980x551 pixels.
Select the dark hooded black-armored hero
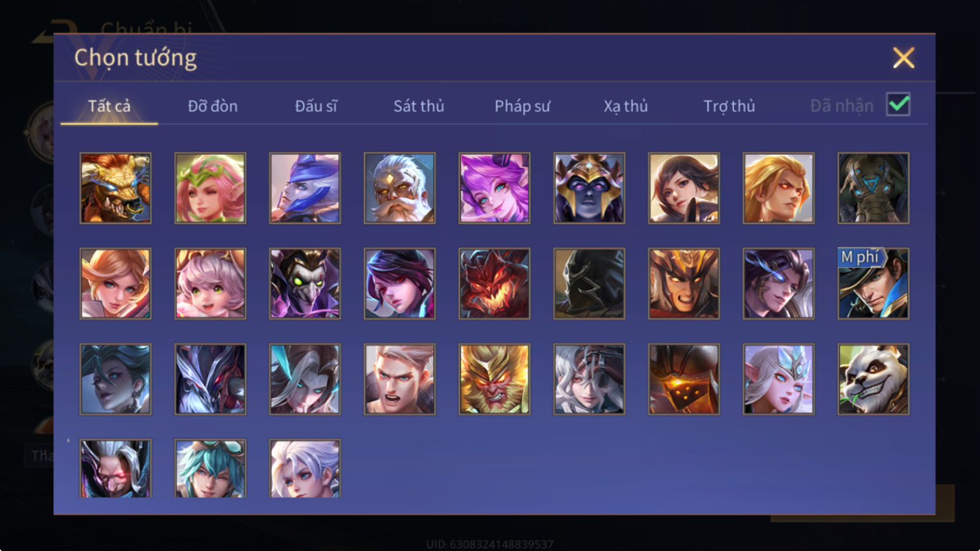pyautogui.click(x=589, y=283)
